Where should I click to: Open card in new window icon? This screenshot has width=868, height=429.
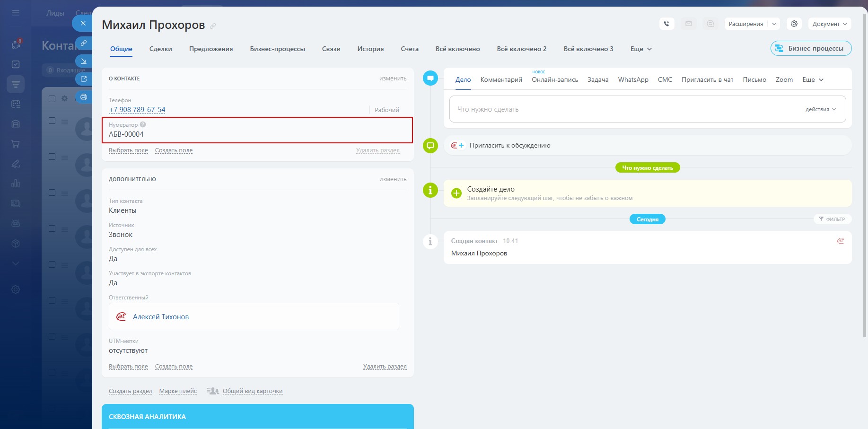point(84,79)
